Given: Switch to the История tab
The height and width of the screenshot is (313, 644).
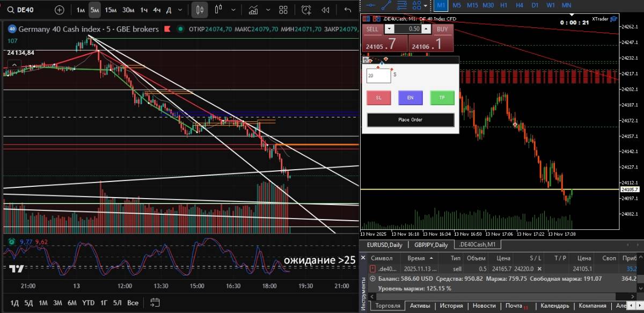Looking at the screenshot, I should (x=451, y=305).
